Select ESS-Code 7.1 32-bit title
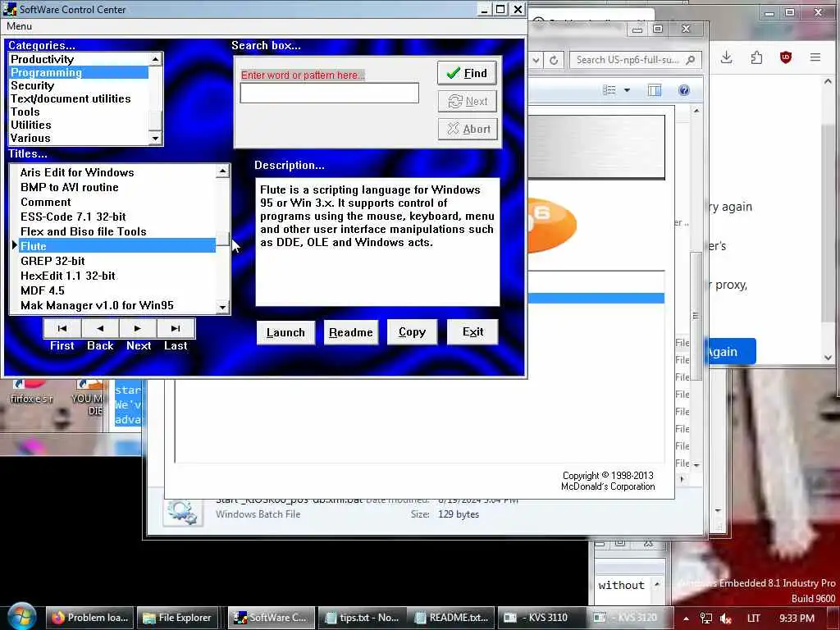The image size is (840, 630). 116,217
